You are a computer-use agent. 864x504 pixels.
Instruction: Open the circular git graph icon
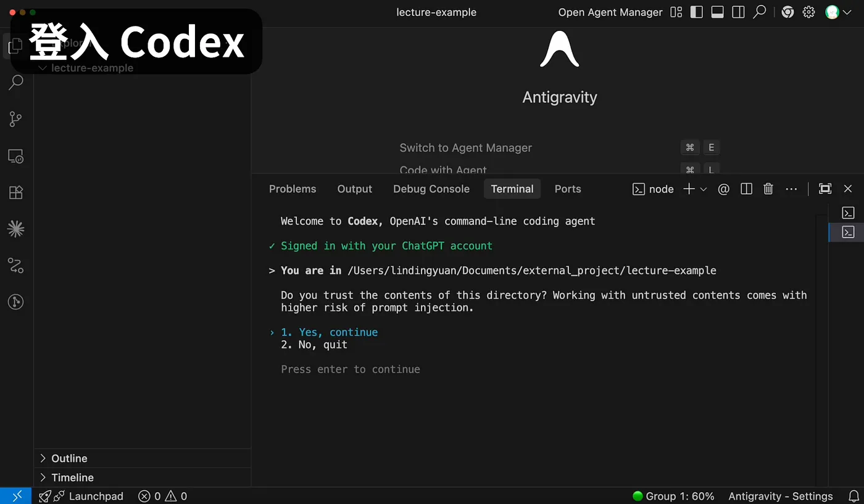point(16,302)
